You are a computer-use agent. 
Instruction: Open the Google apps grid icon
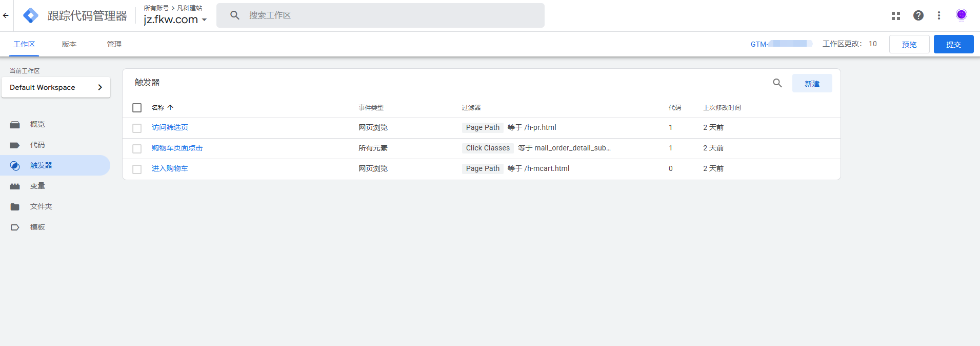click(x=896, y=16)
